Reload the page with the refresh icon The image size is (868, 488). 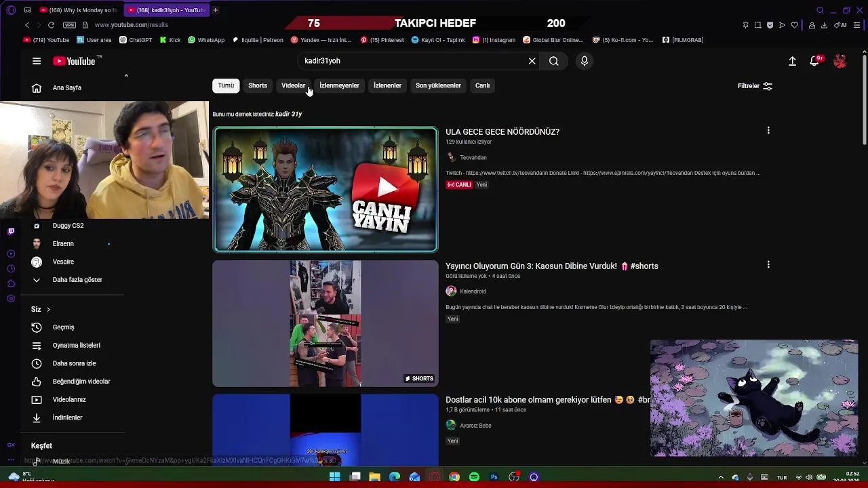51,25
